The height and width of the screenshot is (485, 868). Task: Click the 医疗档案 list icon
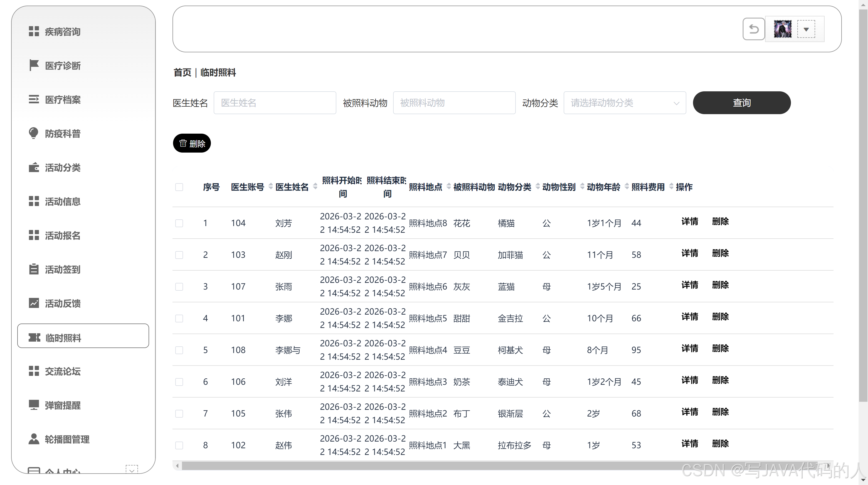34,99
